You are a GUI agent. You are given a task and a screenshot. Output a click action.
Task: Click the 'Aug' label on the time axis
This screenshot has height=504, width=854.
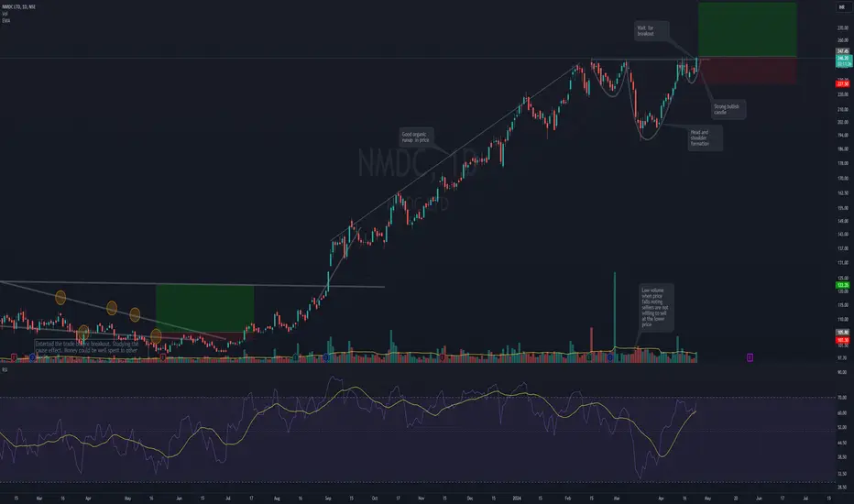point(277,498)
